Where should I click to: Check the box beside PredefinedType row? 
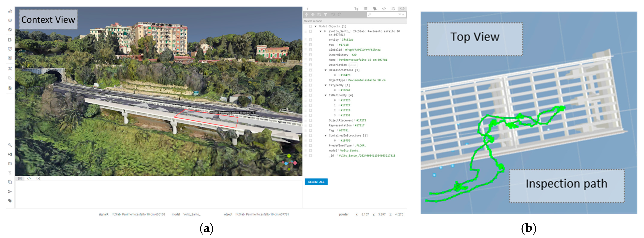point(310,146)
